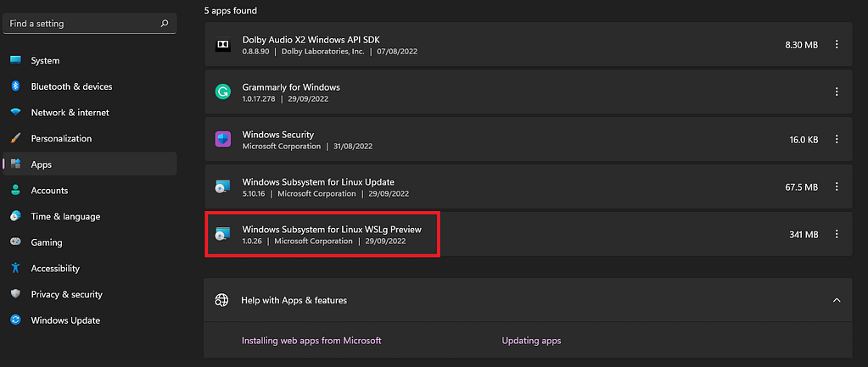This screenshot has height=367, width=868.
Task: Open Installing web apps from Microsoft link
Action: (x=311, y=341)
